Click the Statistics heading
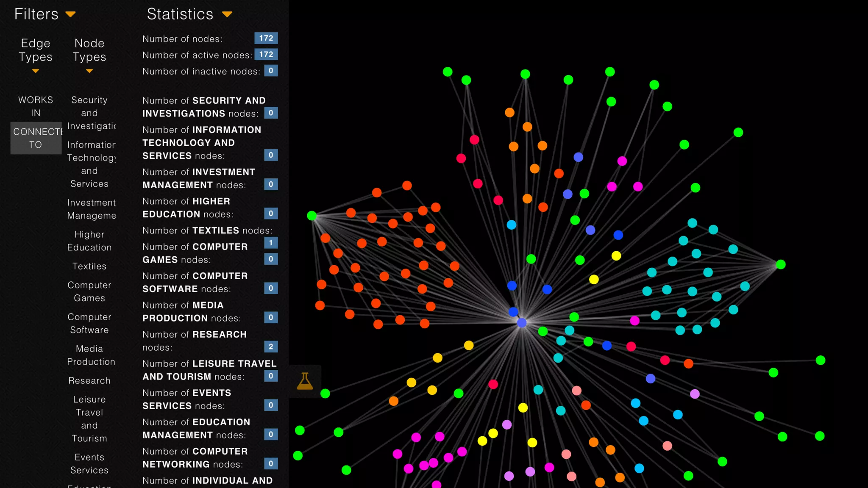Image resolution: width=868 pixels, height=488 pixels. (x=180, y=14)
